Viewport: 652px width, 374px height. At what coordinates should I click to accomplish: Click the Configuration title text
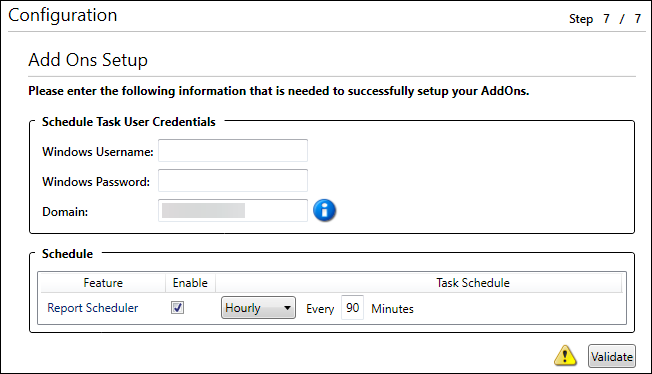pyautogui.click(x=63, y=15)
